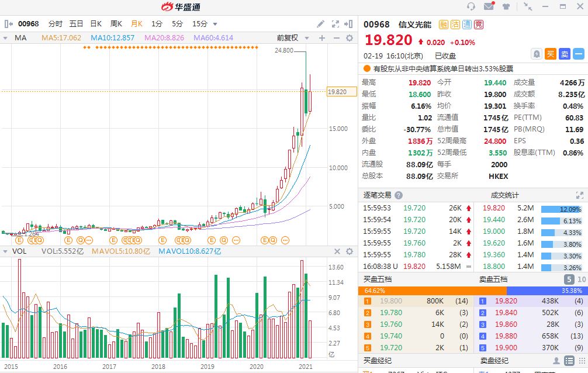The height and width of the screenshot is (373, 588).
Task: Close the VOL indicator panel
Action: [337, 251]
